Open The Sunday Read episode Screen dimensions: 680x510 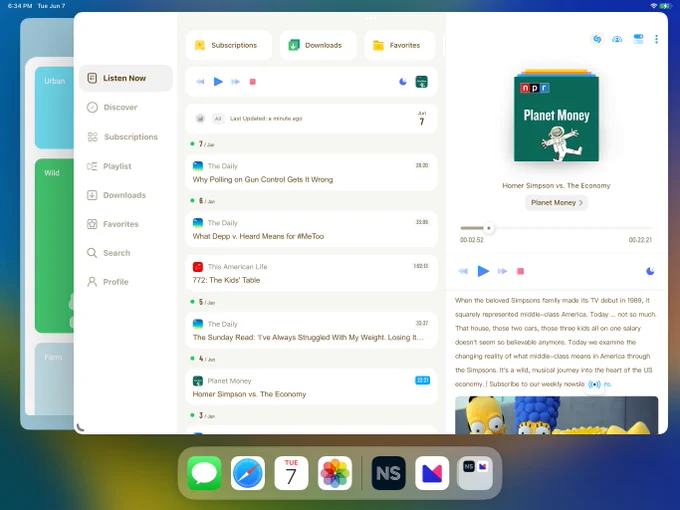point(311,330)
